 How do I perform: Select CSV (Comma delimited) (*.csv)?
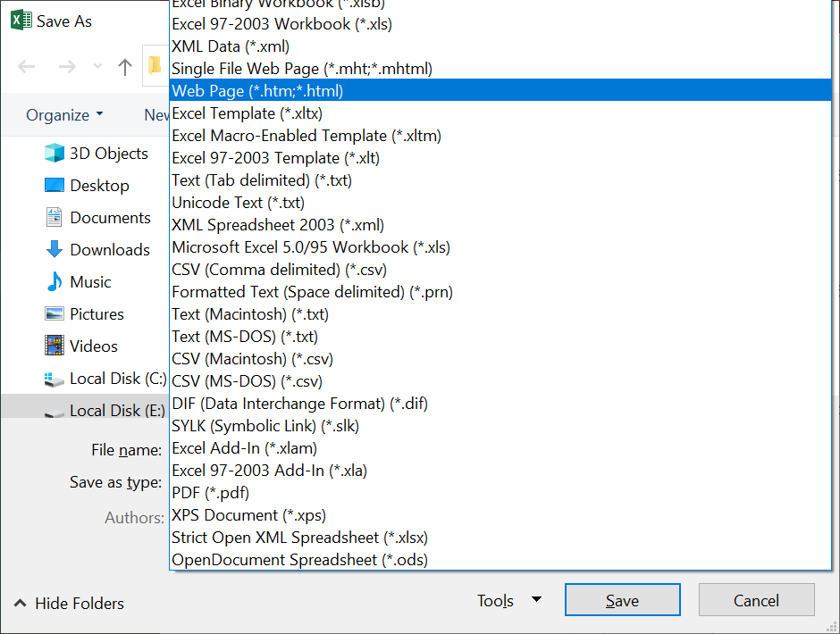[500, 270]
